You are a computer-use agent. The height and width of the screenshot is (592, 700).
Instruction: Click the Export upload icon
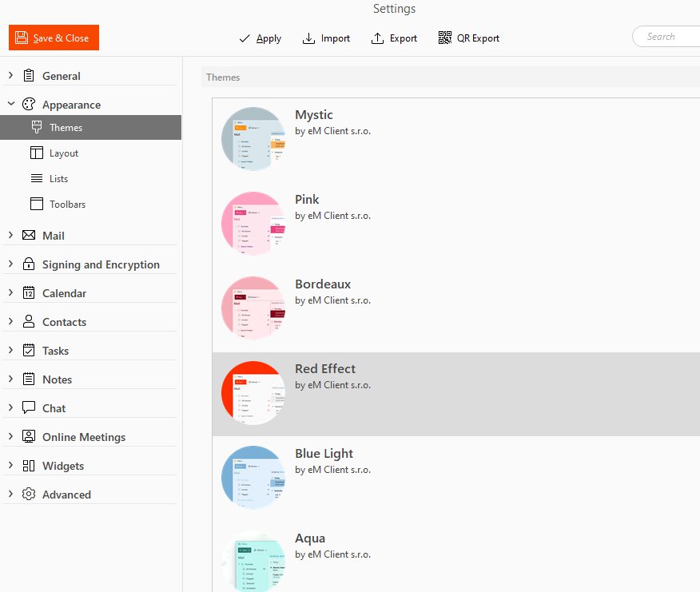point(378,38)
